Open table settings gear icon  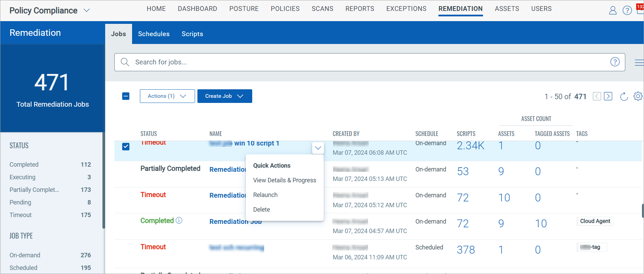[x=638, y=96]
